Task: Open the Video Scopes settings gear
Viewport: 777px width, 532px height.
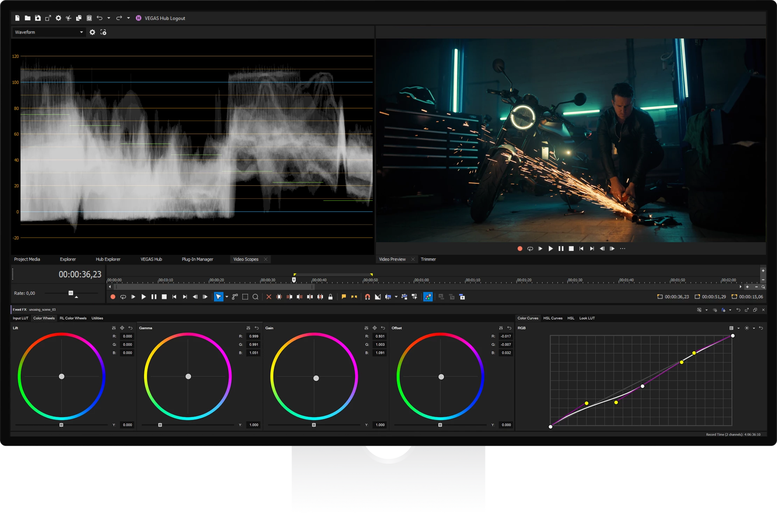Action: click(x=92, y=32)
